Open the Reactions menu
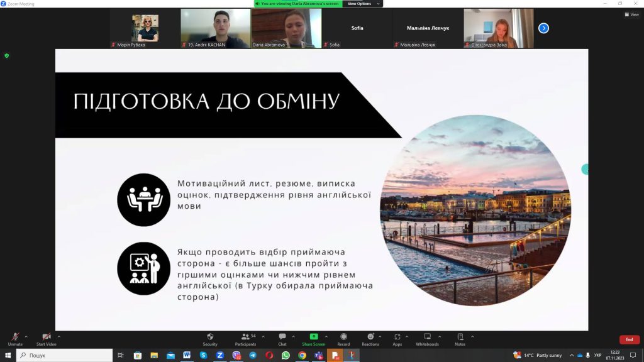This screenshot has width=644, height=362. click(x=370, y=337)
